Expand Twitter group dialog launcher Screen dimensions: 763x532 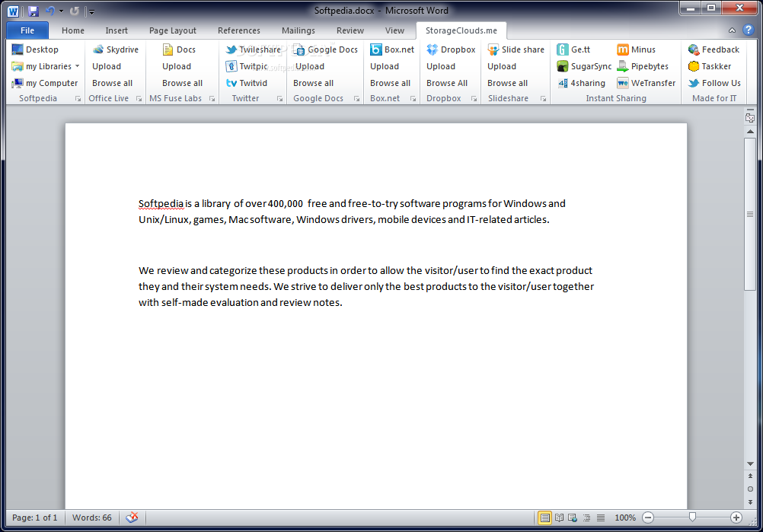[x=279, y=99]
